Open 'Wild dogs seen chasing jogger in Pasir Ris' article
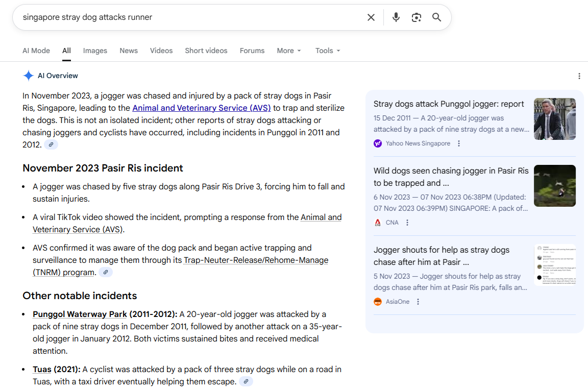Image resolution: width=588 pixels, height=391 pixels. point(451,177)
